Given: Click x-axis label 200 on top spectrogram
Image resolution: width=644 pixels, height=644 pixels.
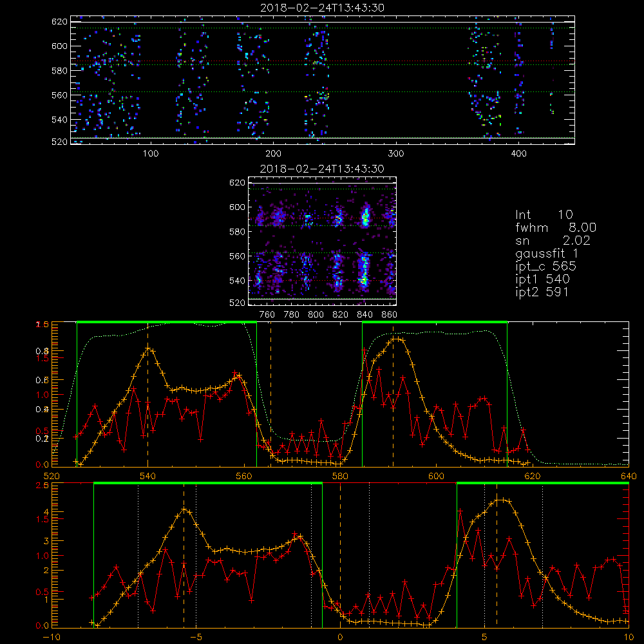Looking at the screenshot, I should tap(272, 154).
